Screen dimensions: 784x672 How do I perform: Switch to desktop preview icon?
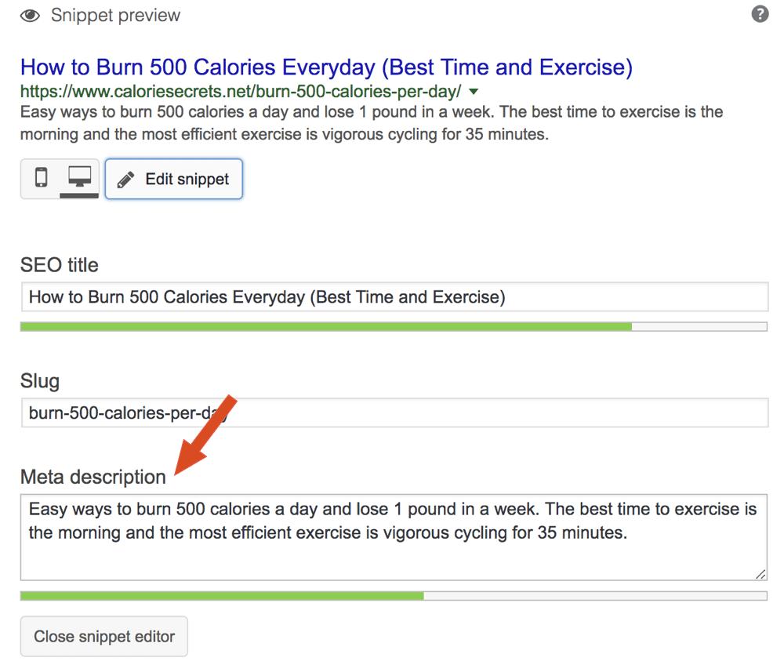79,178
